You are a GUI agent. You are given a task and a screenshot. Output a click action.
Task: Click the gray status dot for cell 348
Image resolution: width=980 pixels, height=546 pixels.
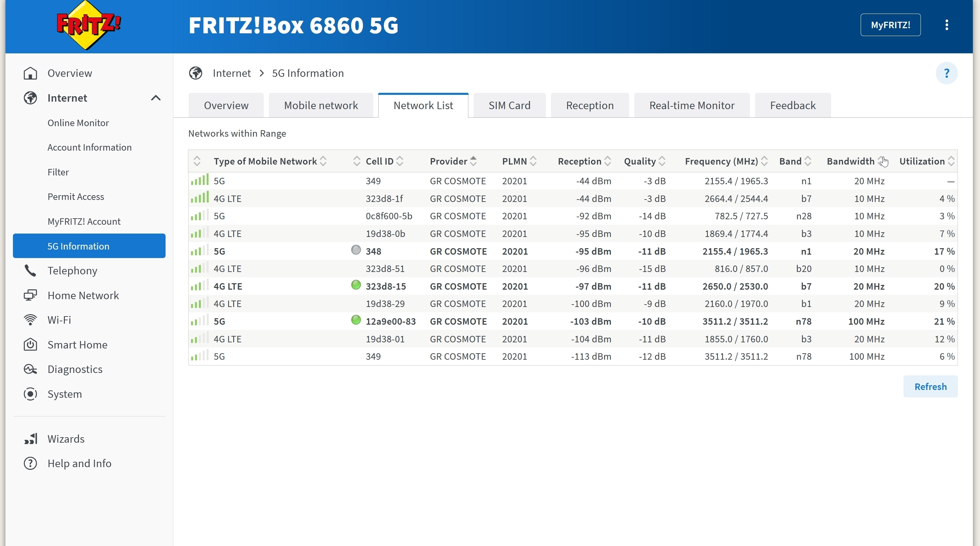pos(356,250)
